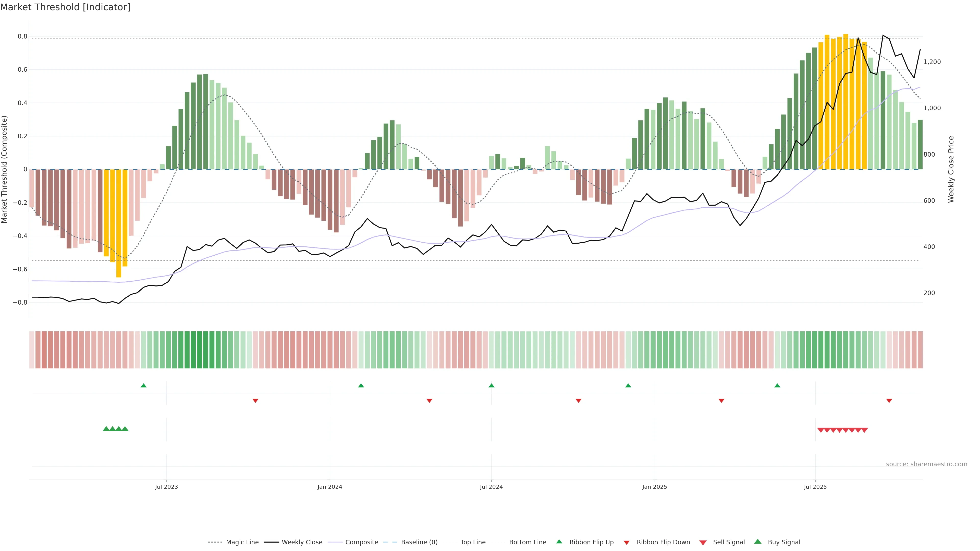Viewport: 980px width, 551px height.
Task: Click the Jan 2025 x-axis label
Action: 654,487
